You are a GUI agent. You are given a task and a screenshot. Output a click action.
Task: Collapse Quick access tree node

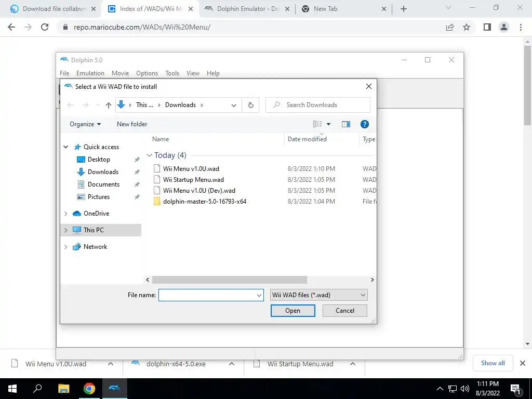[66, 147]
